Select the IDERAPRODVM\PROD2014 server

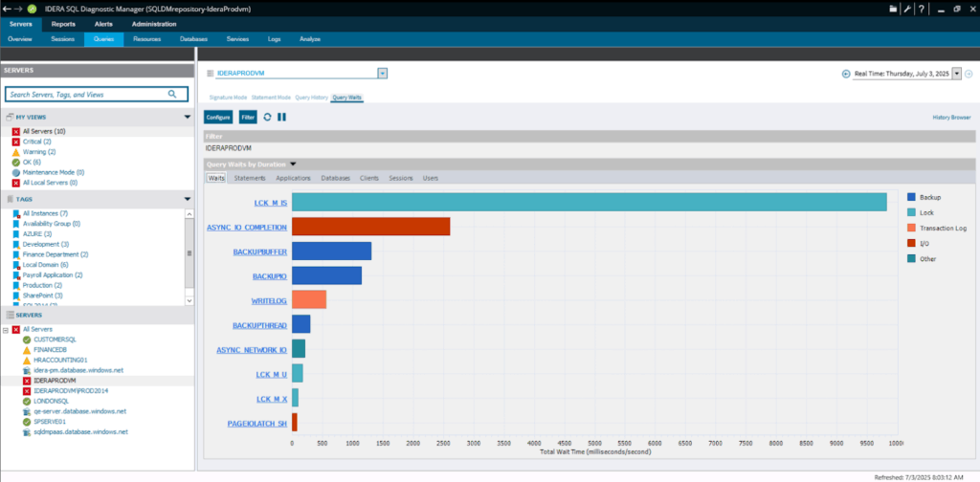(71, 391)
